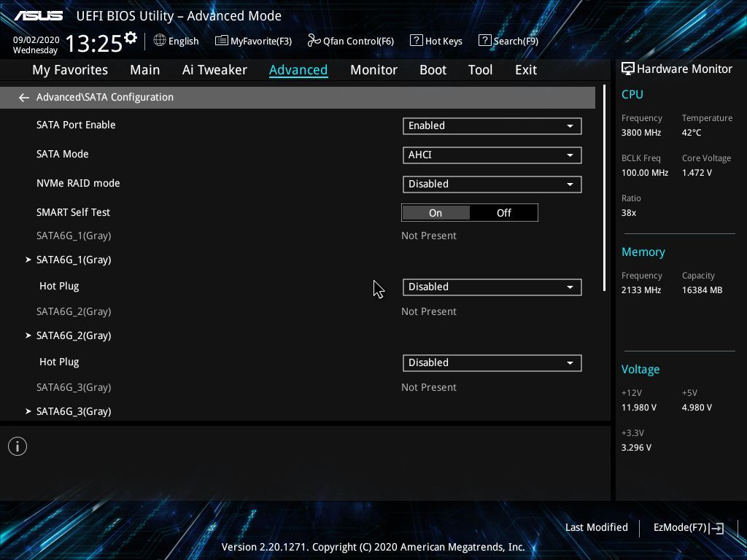Click the back arrow in SATA Configuration header
This screenshot has width=747, height=560.
coord(24,98)
